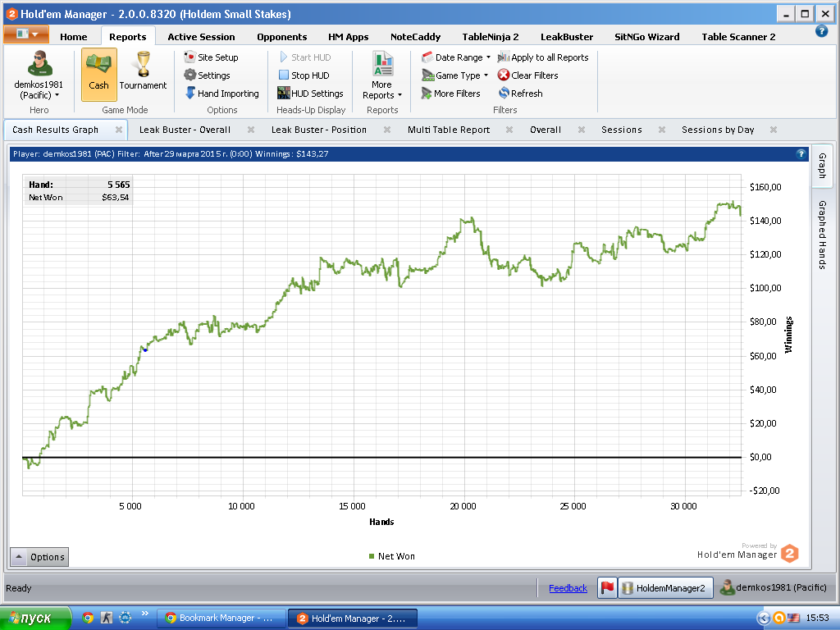
Task: Open the Game Type filter dropdown
Action: click(x=454, y=75)
